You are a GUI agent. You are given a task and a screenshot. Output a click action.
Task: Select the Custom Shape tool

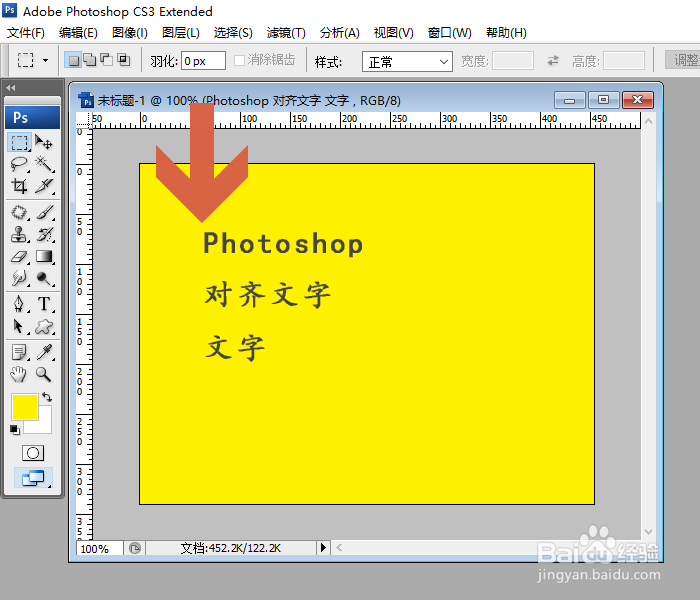pyautogui.click(x=44, y=326)
